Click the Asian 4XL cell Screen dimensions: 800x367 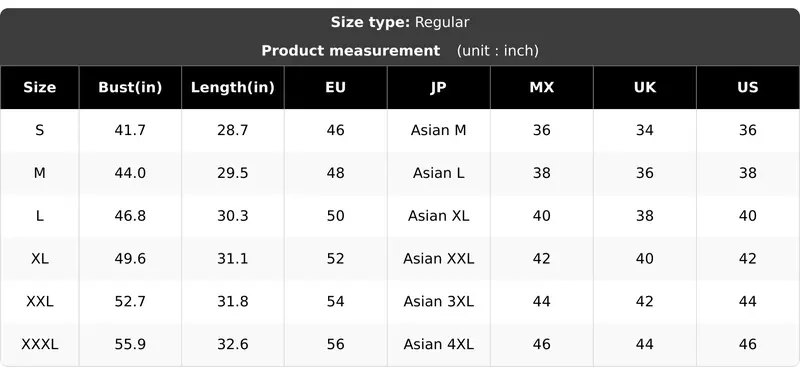[x=438, y=345]
